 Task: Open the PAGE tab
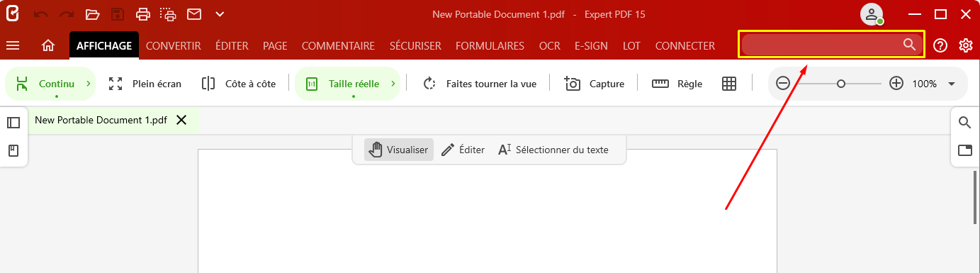pyautogui.click(x=275, y=45)
